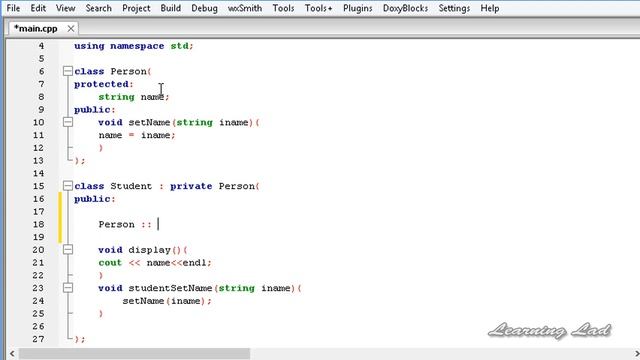Viewport: 640px width, 360px height.
Task: Click 'endl' on line 21
Action: [194, 263]
